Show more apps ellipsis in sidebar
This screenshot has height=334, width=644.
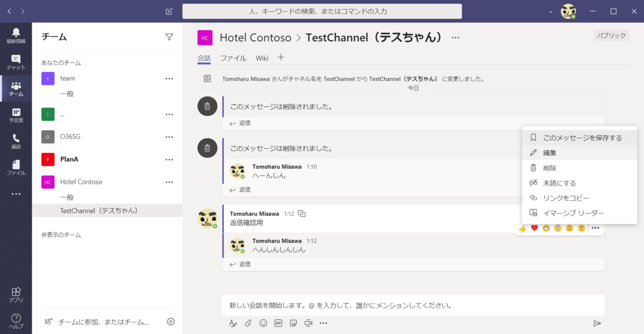[16, 194]
